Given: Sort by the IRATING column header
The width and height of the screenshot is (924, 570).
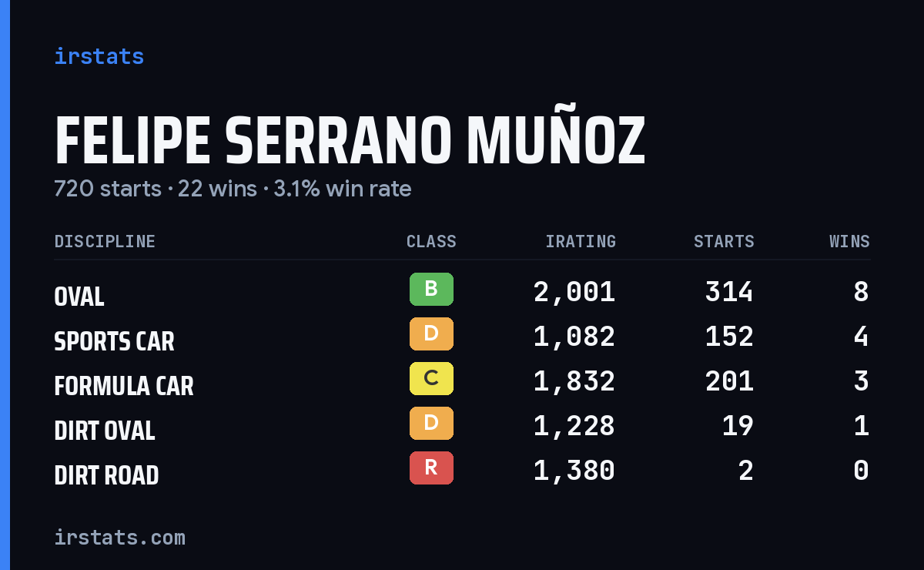Looking at the screenshot, I should coord(581,242).
